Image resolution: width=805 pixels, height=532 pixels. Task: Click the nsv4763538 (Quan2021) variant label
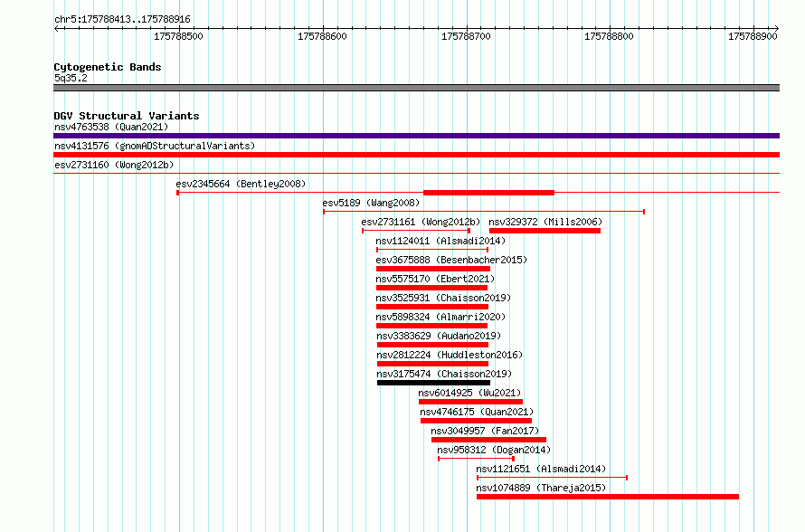click(x=111, y=127)
